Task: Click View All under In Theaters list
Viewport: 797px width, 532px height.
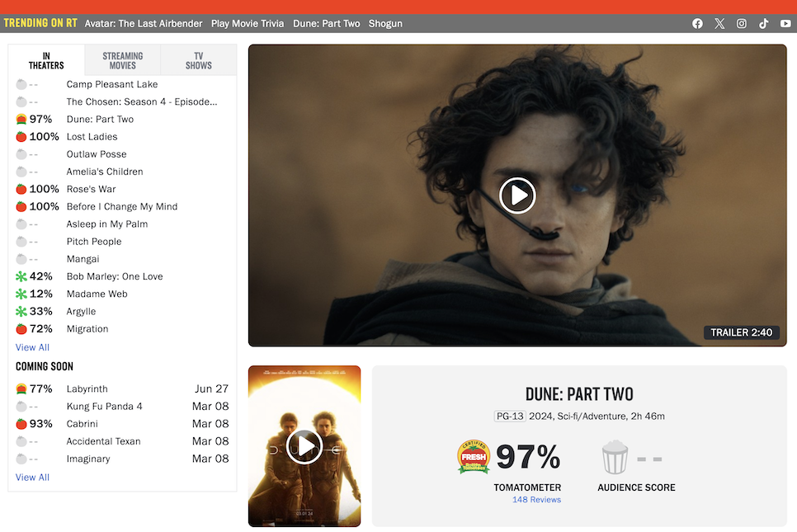Action: (32, 347)
